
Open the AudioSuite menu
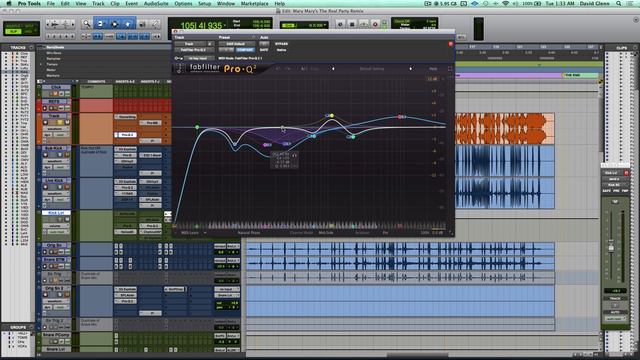click(156, 3)
